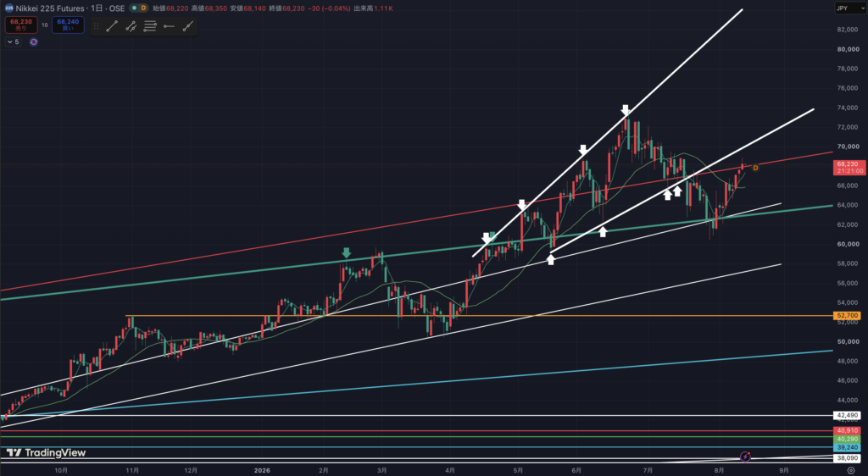Click the 50,000 price scale label

pos(848,341)
